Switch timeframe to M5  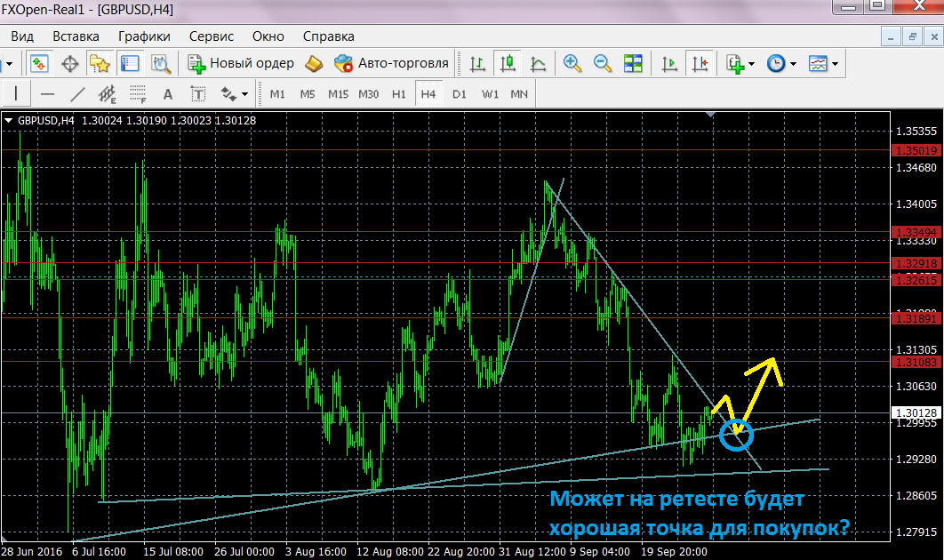308,94
